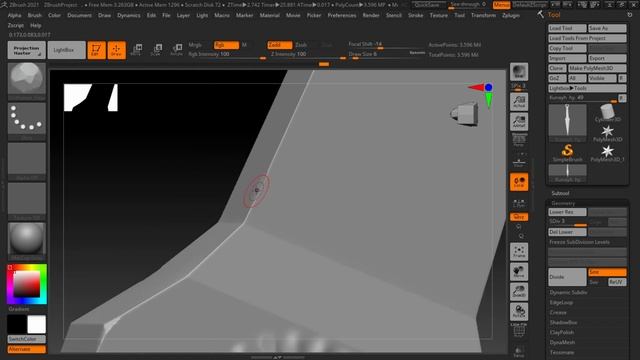
Task: Open the Brush menu
Action: [35, 16]
